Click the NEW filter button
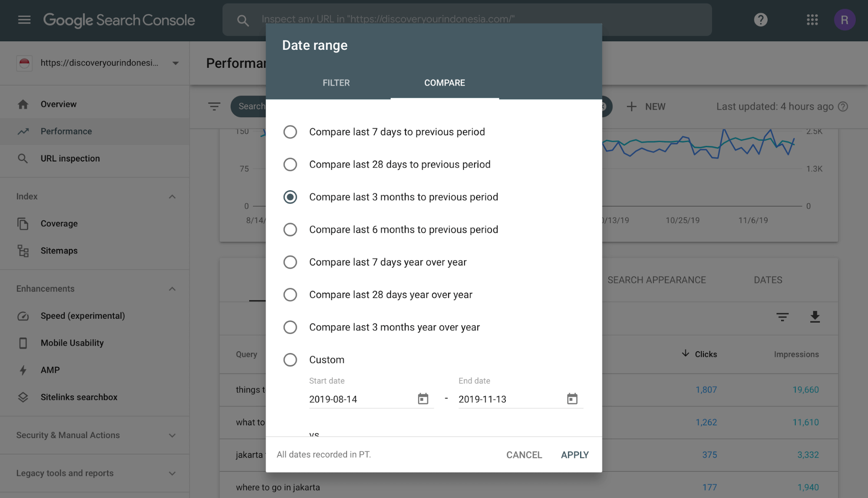 (x=646, y=106)
